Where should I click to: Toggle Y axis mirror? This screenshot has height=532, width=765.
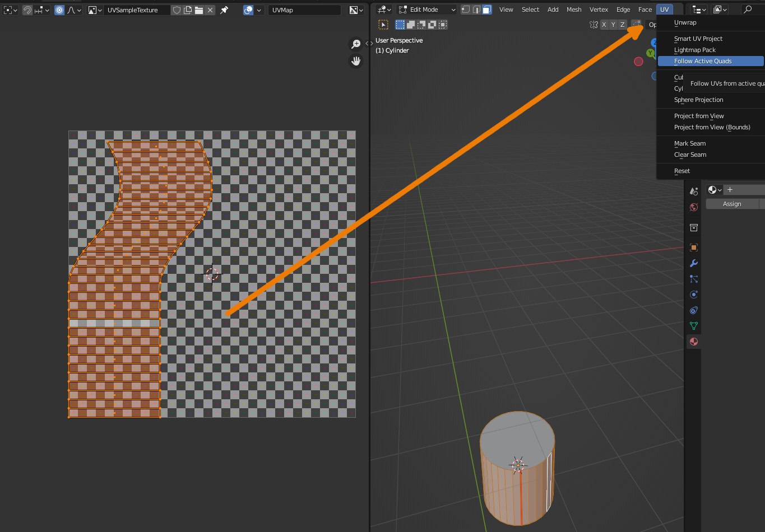pos(613,25)
